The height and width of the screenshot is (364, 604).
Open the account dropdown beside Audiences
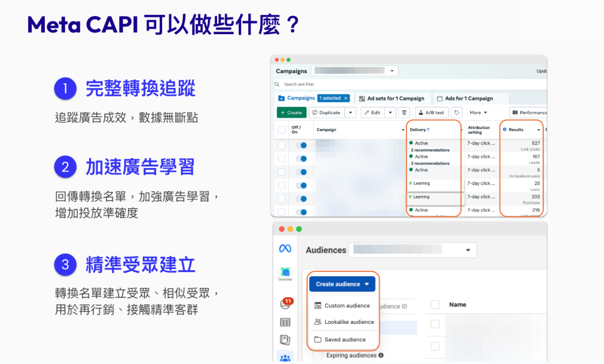412,250
